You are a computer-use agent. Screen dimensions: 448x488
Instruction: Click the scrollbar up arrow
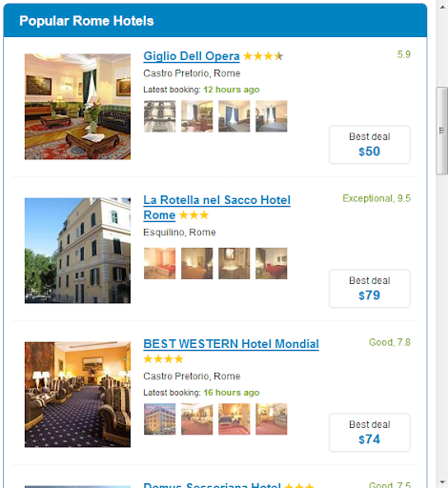click(442, 7)
